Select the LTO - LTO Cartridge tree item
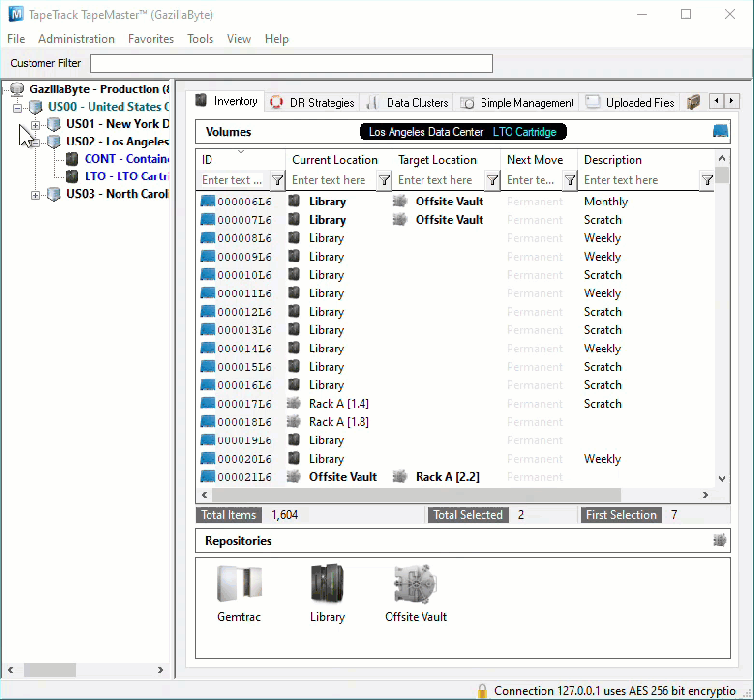The width and height of the screenshot is (754, 700). click(127, 176)
